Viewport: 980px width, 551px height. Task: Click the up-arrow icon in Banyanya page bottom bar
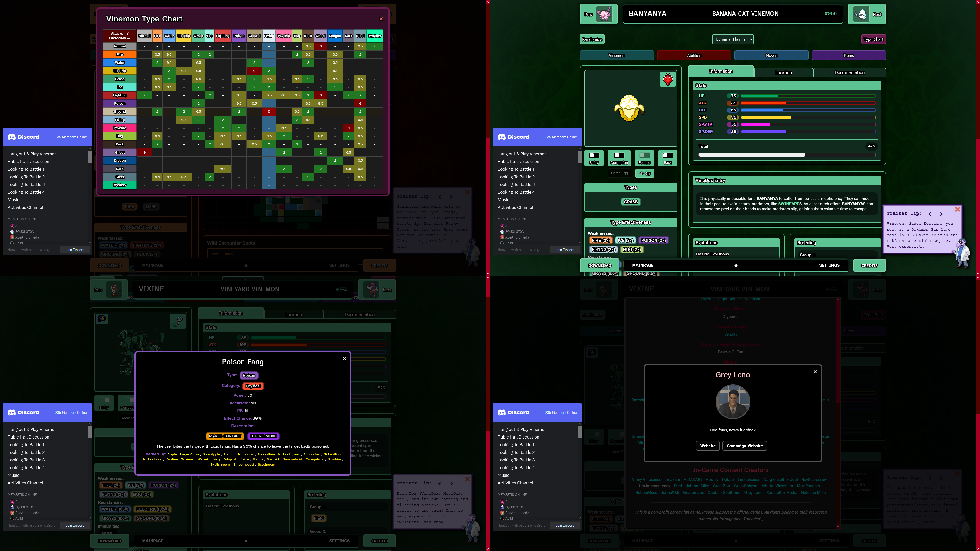point(736,265)
